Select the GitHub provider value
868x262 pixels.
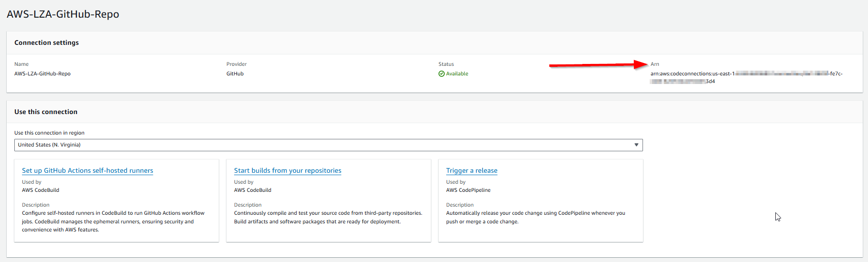pyautogui.click(x=235, y=73)
